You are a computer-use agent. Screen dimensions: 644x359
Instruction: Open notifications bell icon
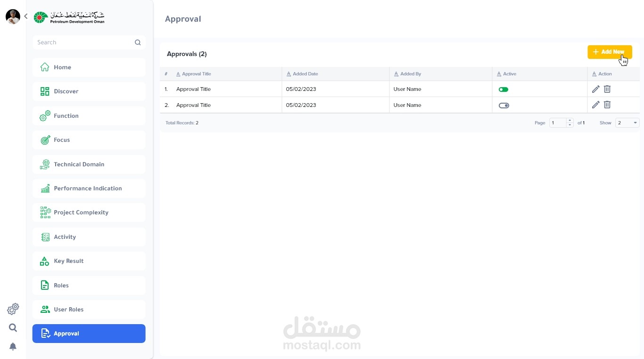(x=13, y=346)
